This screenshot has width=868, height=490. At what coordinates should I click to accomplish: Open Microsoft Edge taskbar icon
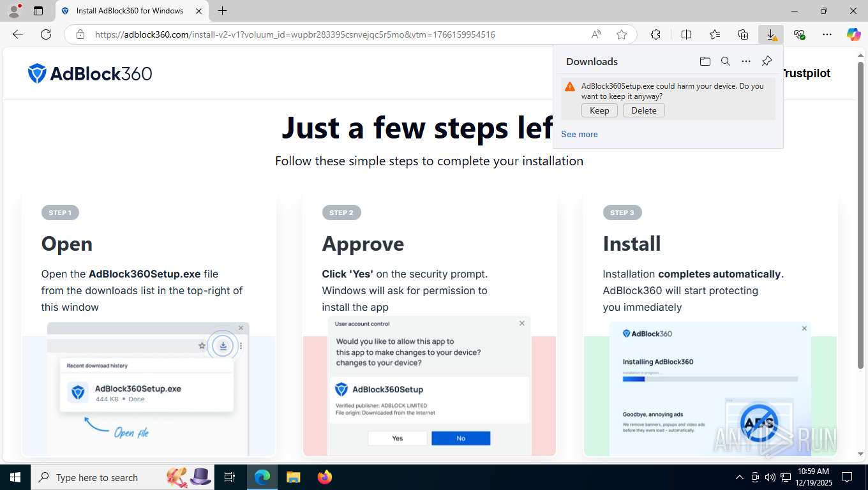coord(262,477)
